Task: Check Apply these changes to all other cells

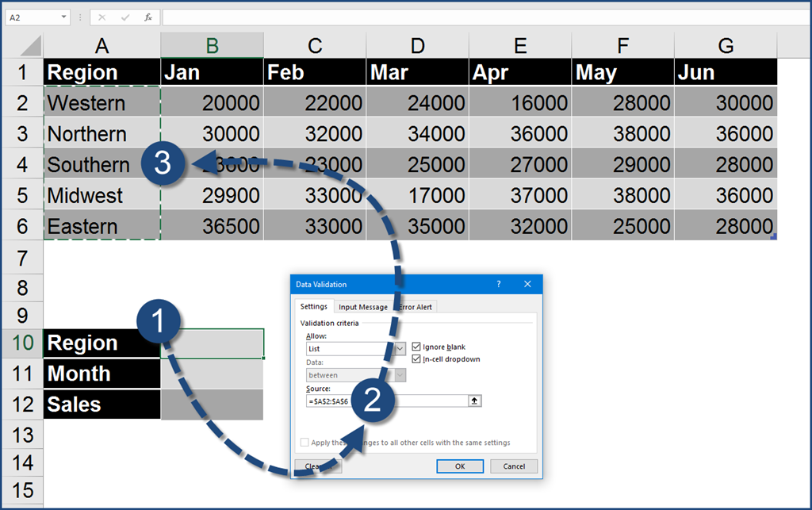Action: pyautogui.click(x=305, y=443)
